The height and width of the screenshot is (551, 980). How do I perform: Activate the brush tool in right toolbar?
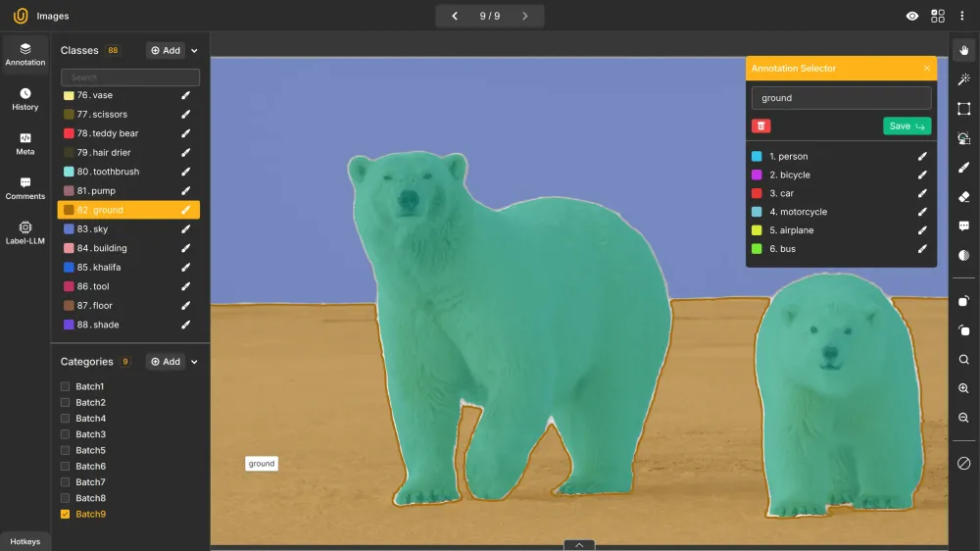(x=964, y=168)
